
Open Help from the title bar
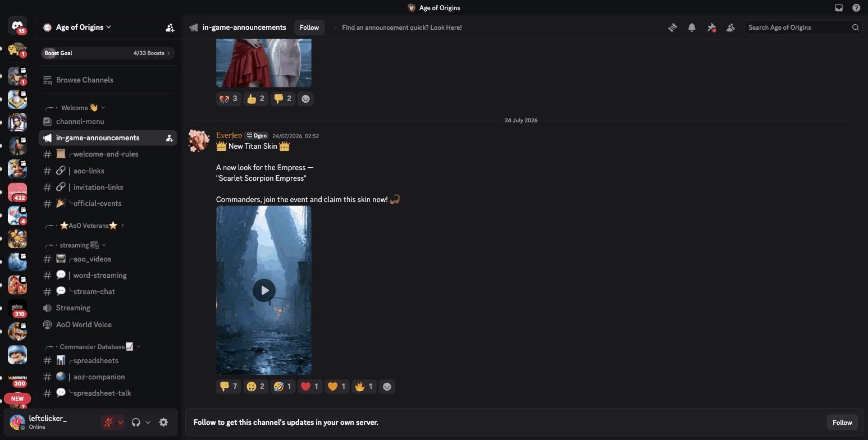[856, 8]
